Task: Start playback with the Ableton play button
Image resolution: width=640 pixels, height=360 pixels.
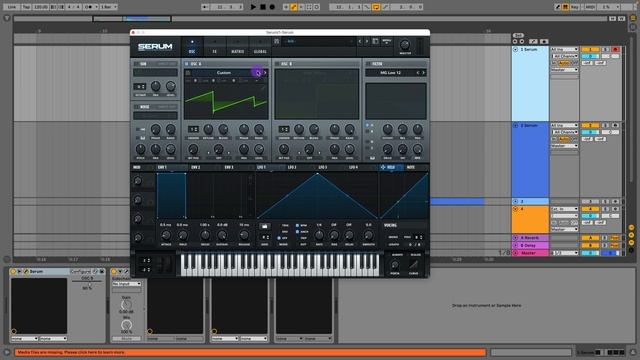Action: coord(253,7)
